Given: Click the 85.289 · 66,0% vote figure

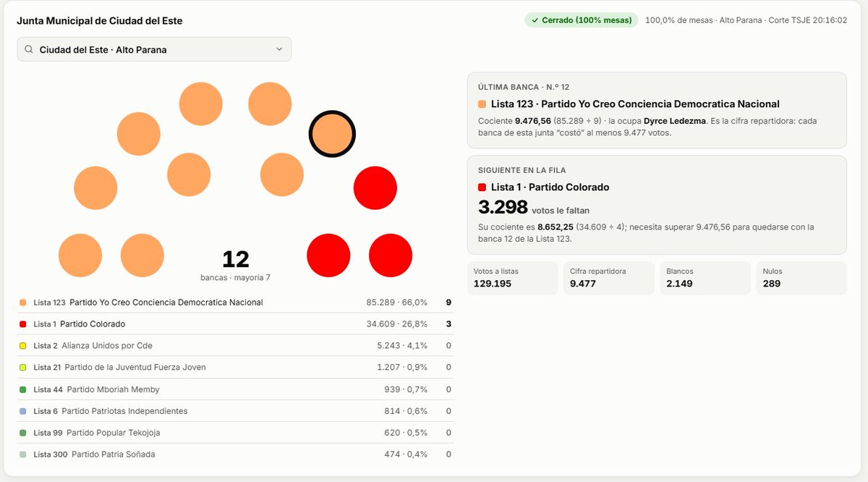Looking at the screenshot, I should coord(397,303).
